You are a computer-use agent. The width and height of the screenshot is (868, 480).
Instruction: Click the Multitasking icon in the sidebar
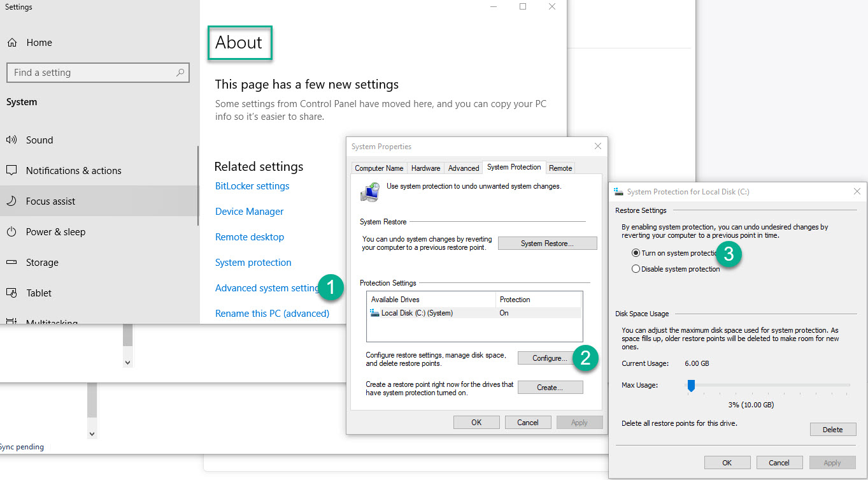point(11,321)
